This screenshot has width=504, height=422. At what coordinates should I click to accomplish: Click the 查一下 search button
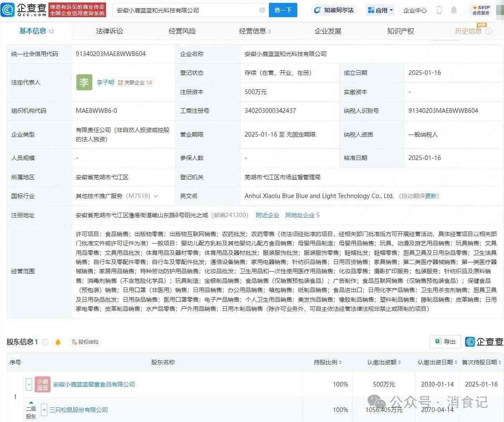point(283,10)
